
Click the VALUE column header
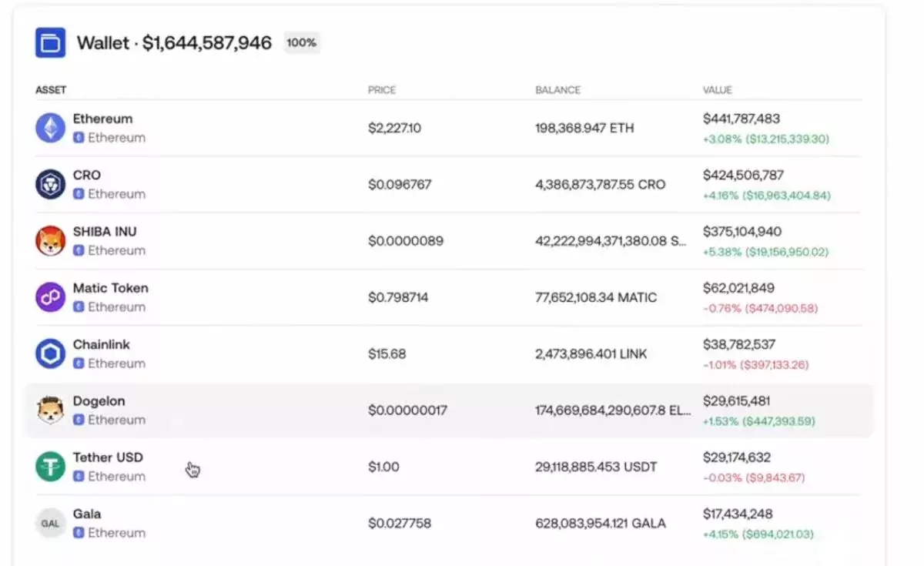click(x=718, y=90)
